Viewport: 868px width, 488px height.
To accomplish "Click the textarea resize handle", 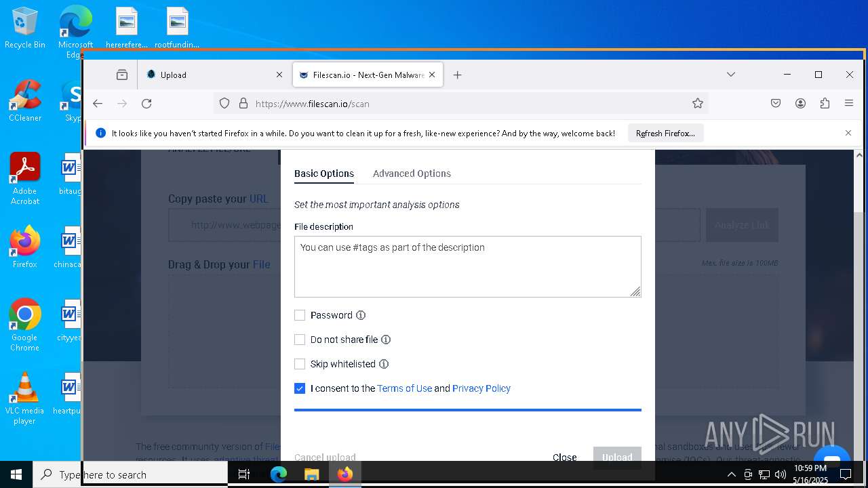I will pyautogui.click(x=635, y=291).
